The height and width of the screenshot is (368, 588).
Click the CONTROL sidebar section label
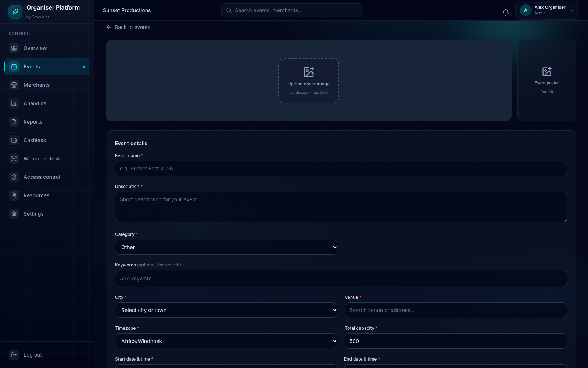coord(19,33)
